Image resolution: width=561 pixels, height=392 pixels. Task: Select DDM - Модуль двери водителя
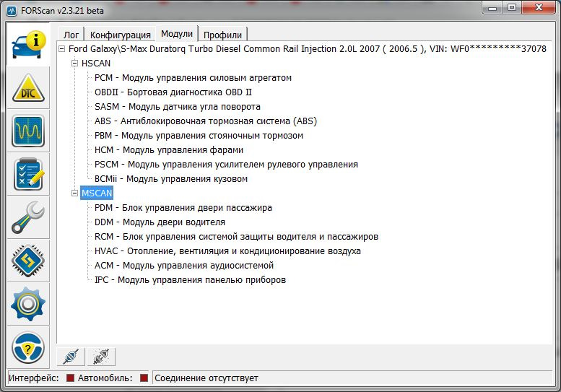click(x=160, y=222)
